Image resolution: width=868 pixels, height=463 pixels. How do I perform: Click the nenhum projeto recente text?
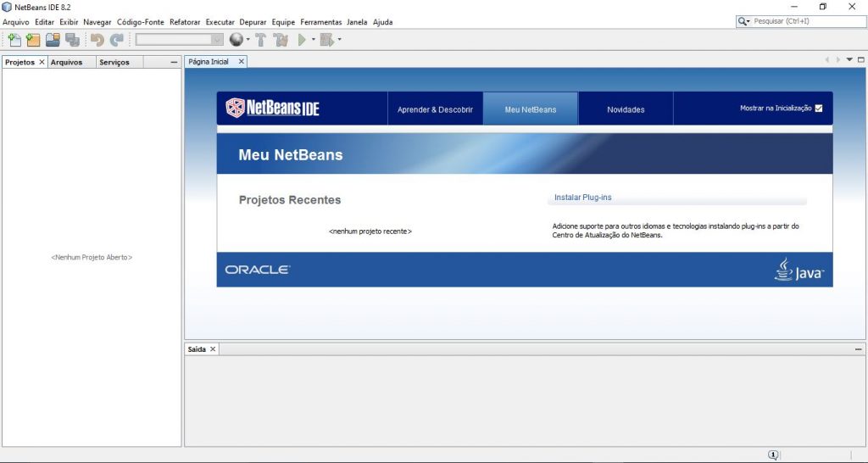370,231
